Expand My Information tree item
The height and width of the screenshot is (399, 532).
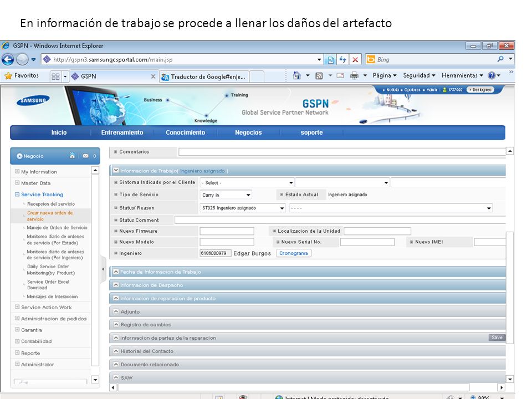coord(17,172)
